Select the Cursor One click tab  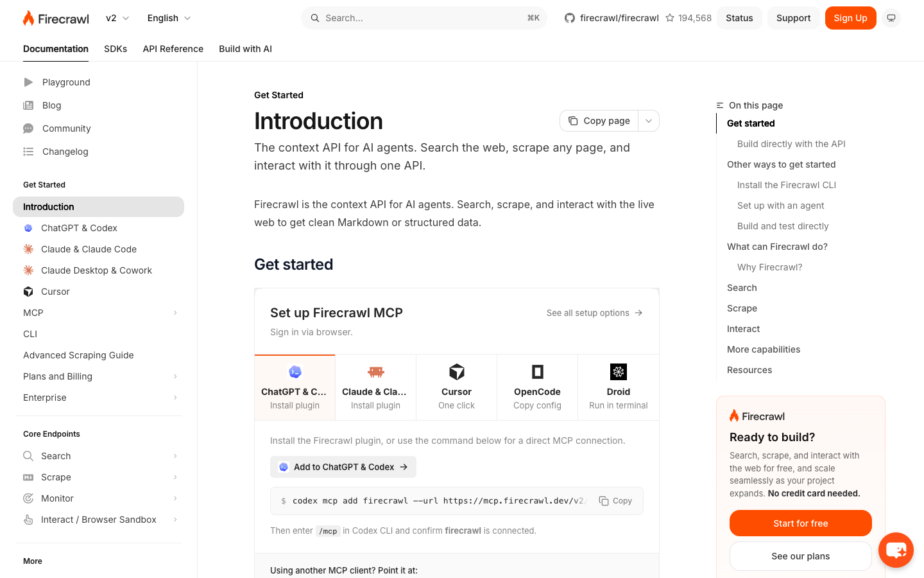[x=456, y=388]
